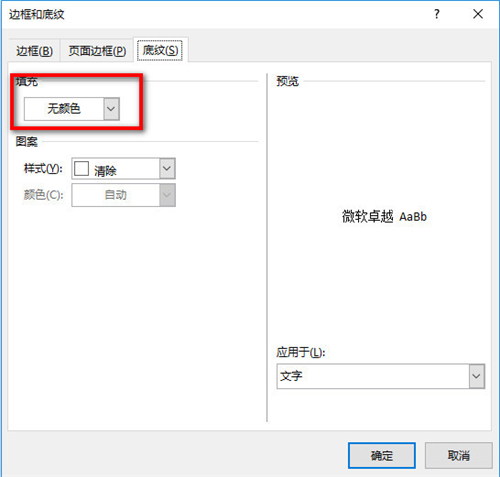This screenshot has width=500, height=477.
Task: Click the 边框和底纹 title text
Action: coord(37,14)
